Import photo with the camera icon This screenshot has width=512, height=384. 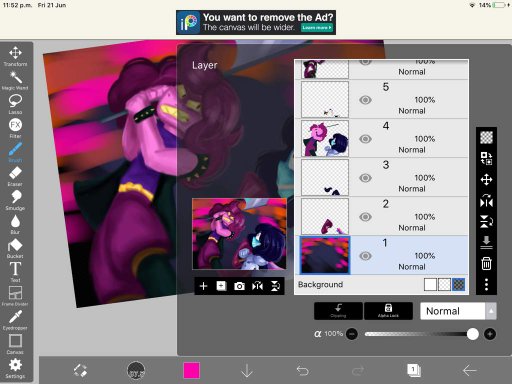pyautogui.click(x=239, y=286)
